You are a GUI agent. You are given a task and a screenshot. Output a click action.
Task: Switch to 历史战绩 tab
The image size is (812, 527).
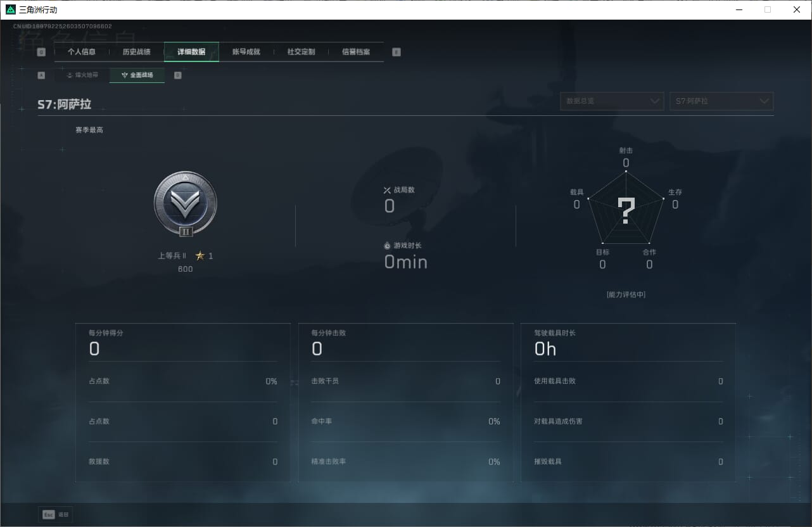pyautogui.click(x=137, y=52)
